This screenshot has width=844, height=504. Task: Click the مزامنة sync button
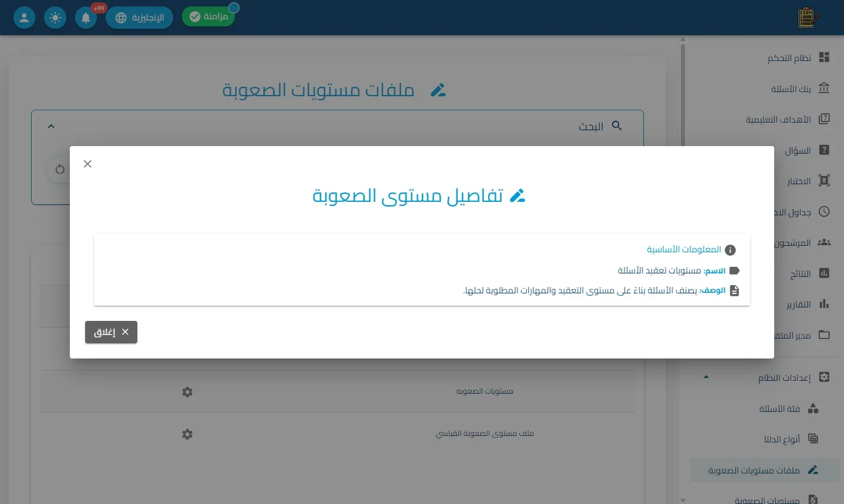coord(208,16)
